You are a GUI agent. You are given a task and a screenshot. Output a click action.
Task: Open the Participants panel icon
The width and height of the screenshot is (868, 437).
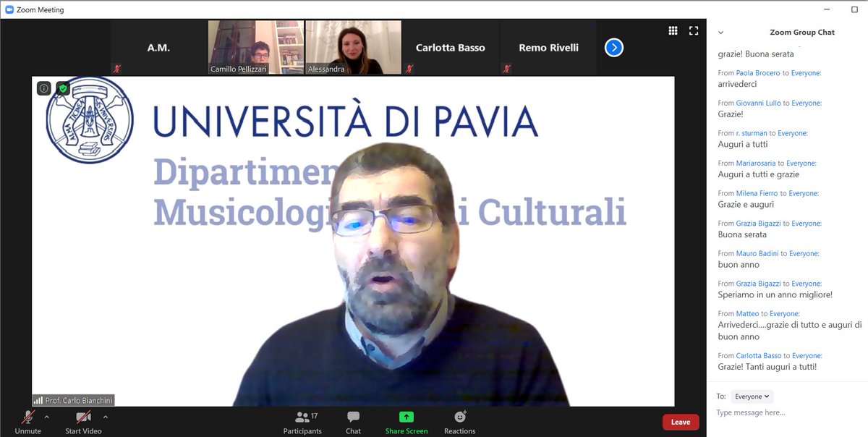(302, 417)
